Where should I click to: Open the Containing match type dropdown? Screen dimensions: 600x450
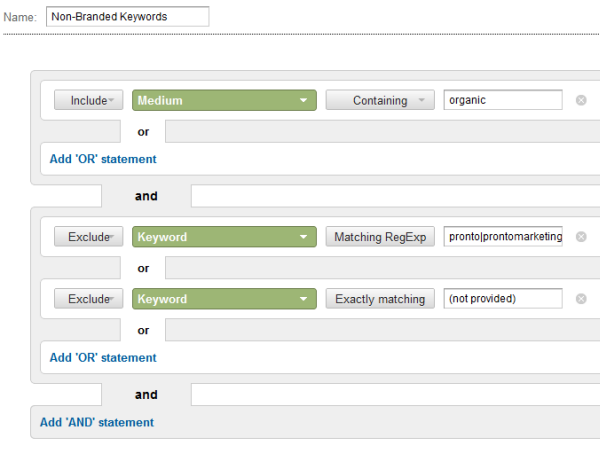click(380, 100)
